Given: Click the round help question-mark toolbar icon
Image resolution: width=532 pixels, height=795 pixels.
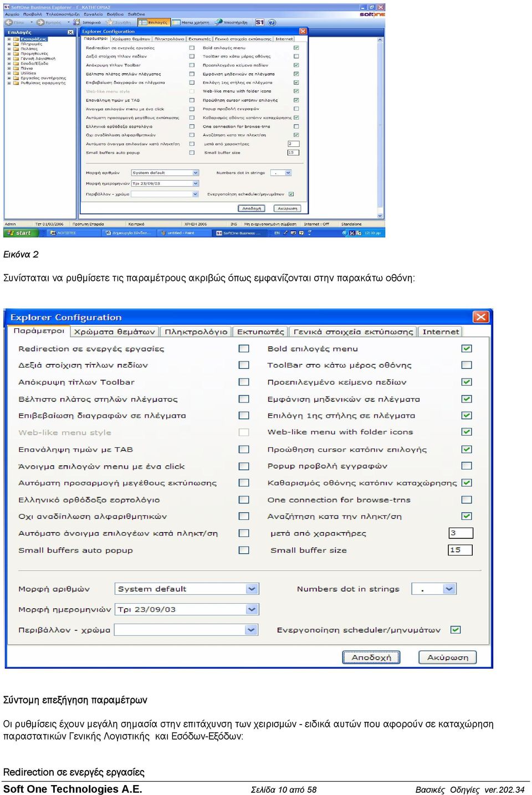Looking at the screenshot, I should coord(272,22).
